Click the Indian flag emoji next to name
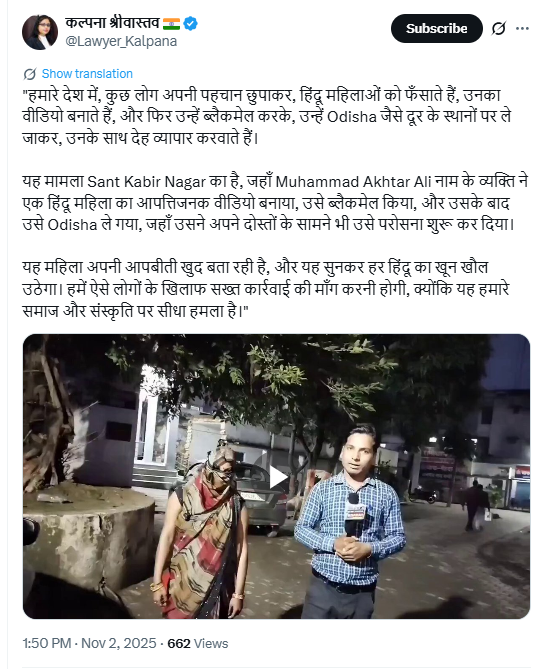The image size is (544, 669). tap(171, 23)
